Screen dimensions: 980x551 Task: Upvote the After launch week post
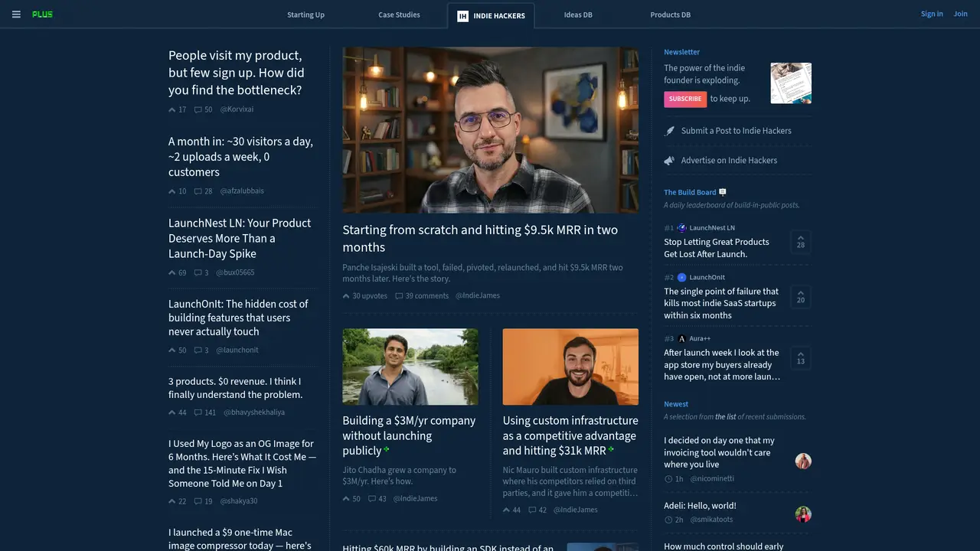(x=801, y=357)
